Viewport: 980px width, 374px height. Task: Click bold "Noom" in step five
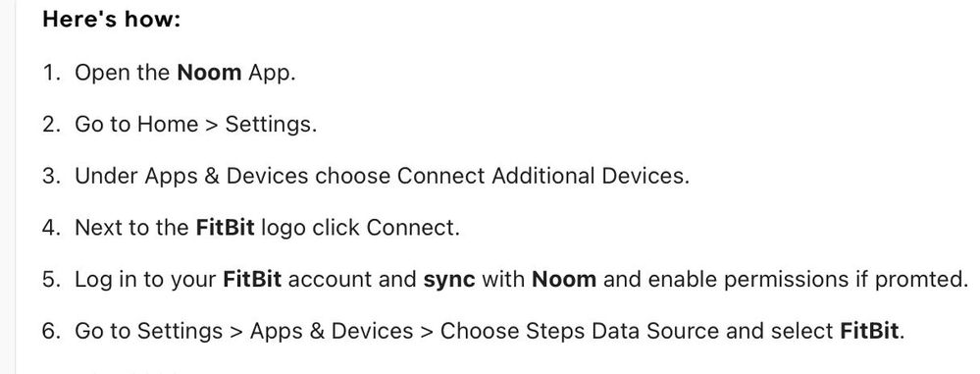(x=564, y=279)
